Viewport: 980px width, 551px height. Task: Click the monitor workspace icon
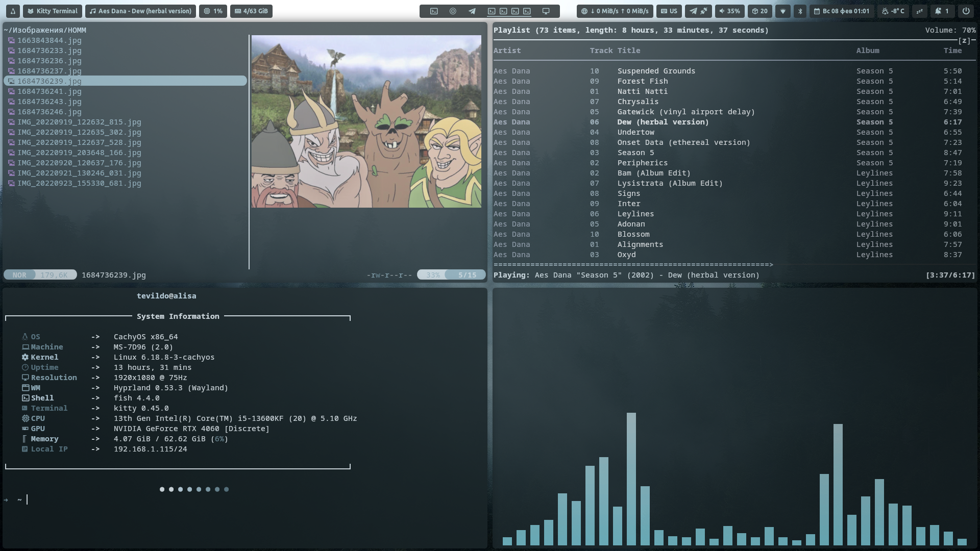coord(546,11)
